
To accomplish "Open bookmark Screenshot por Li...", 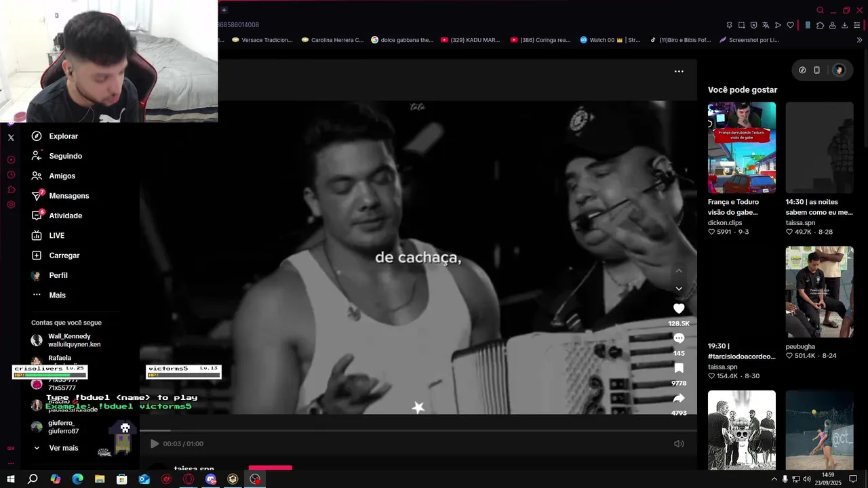I will (x=749, y=40).
